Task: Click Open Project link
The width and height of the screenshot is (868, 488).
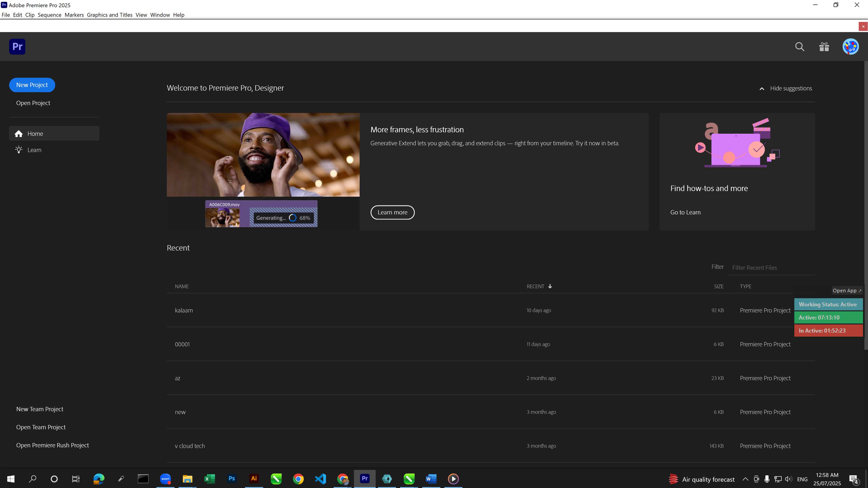Action: click(33, 103)
